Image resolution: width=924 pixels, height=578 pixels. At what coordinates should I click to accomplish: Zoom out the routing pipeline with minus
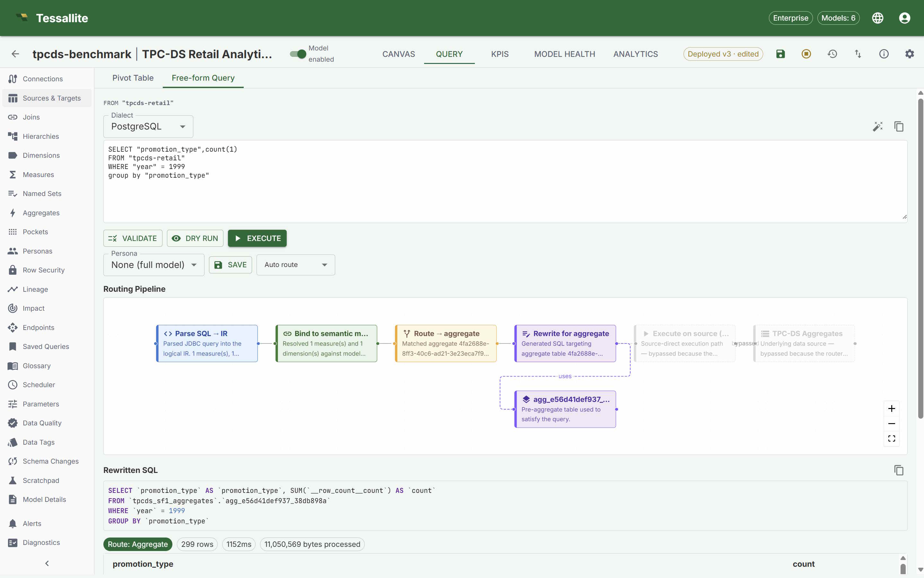pos(891,423)
